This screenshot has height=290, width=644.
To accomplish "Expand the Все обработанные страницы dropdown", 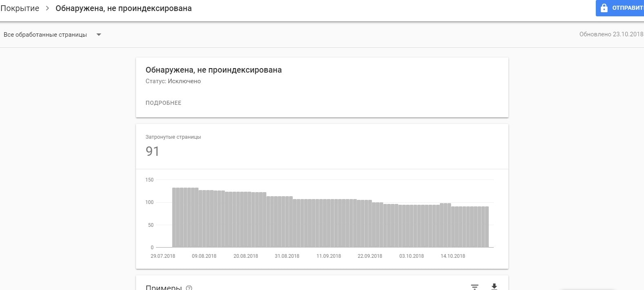I will coord(98,35).
